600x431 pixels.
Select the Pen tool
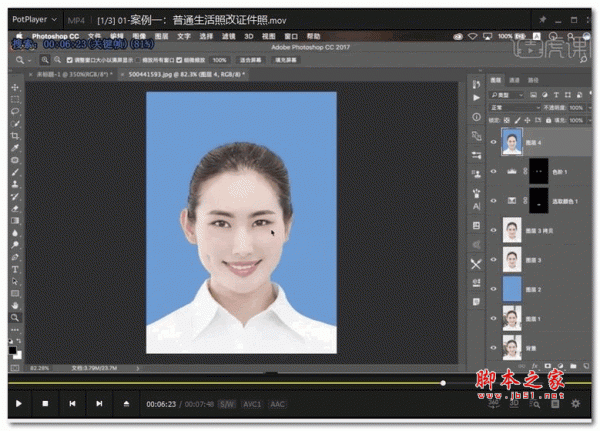click(x=15, y=257)
